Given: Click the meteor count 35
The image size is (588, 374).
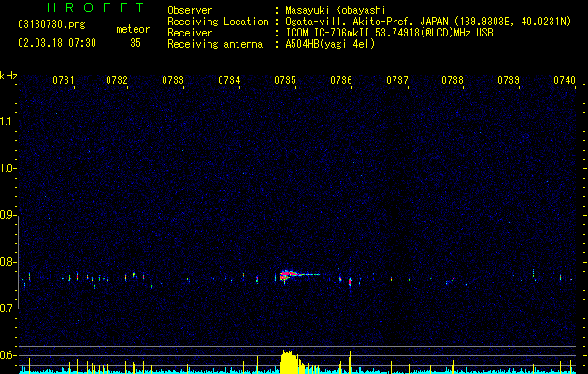Looking at the screenshot, I should click(x=136, y=43).
